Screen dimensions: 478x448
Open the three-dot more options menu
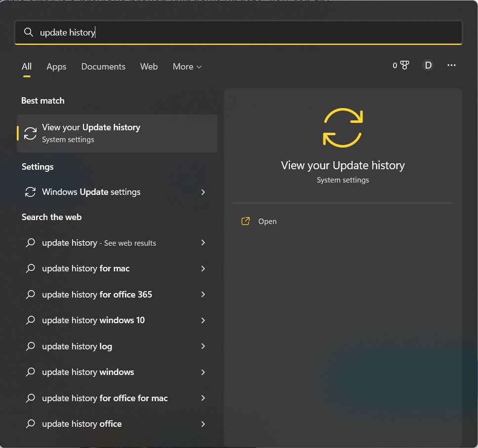(x=451, y=66)
